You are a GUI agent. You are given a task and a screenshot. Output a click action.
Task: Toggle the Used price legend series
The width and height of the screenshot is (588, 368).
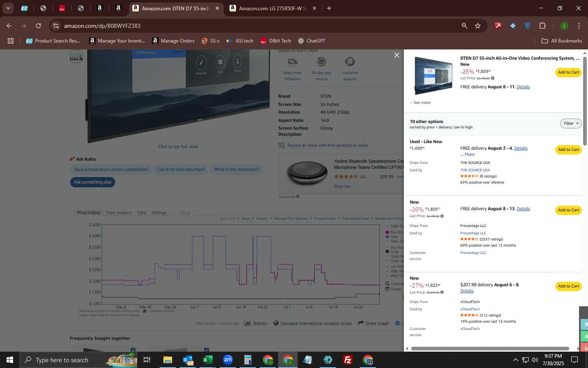tap(392, 252)
